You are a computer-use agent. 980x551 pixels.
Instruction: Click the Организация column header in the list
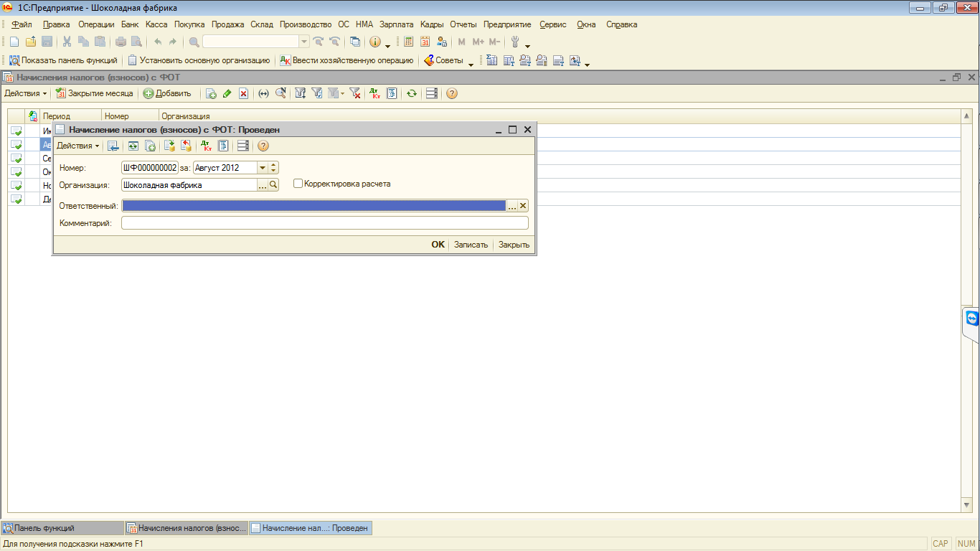click(560, 116)
